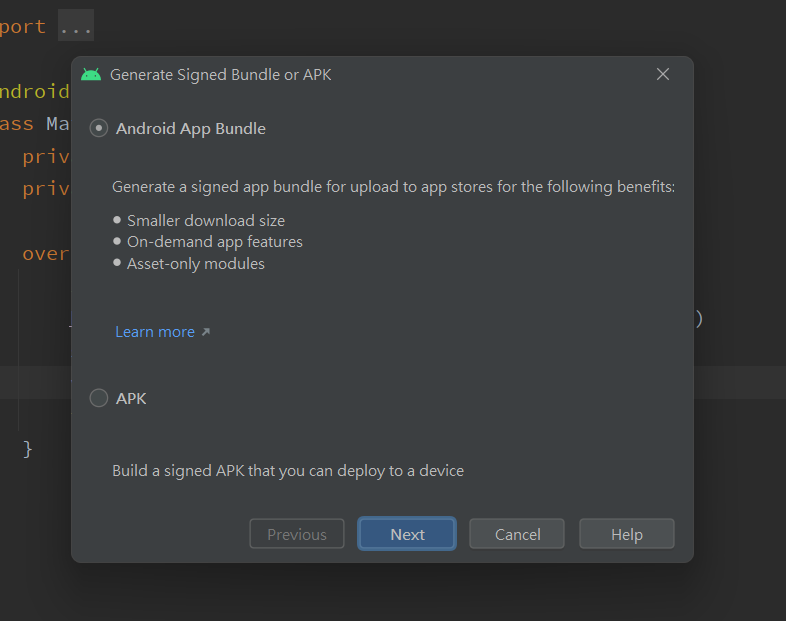Select the APK radio button
This screenshot has width=786, height=621.
99,398
